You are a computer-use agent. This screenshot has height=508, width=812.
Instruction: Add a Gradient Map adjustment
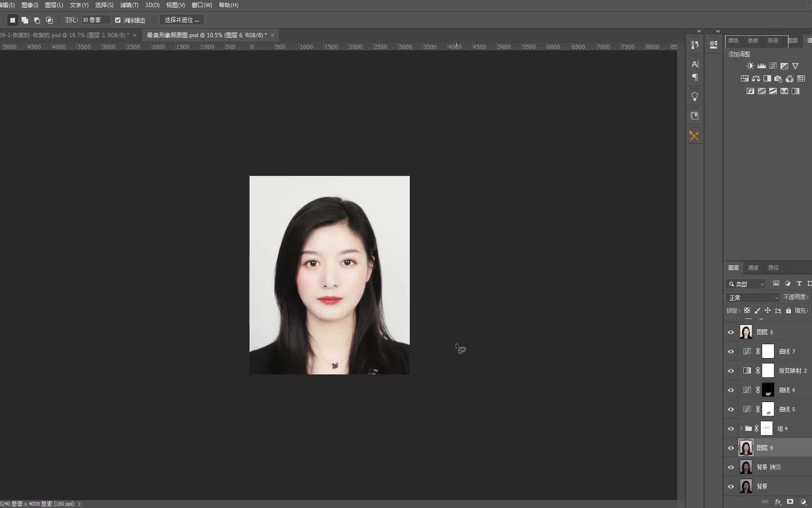[x=795, y=91]
